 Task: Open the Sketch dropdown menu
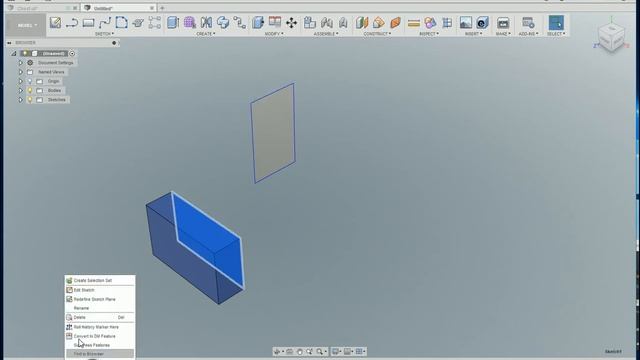[104, 34]
